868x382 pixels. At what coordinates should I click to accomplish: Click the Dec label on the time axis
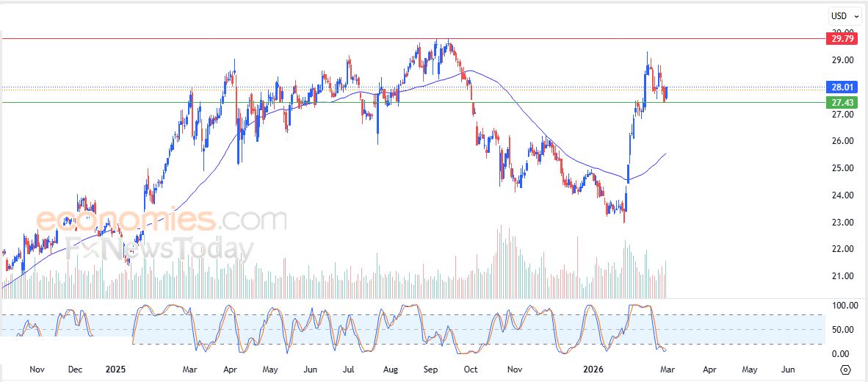coord(76,370)
